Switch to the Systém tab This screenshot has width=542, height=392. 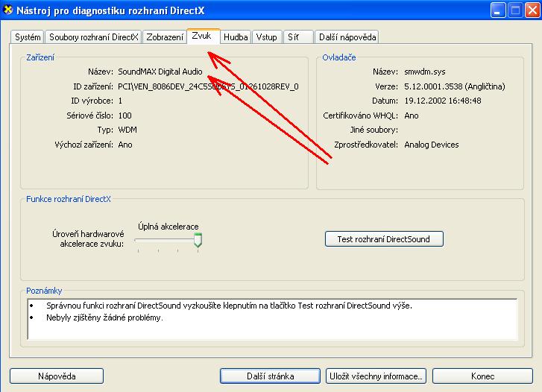(x=28, y=37)
